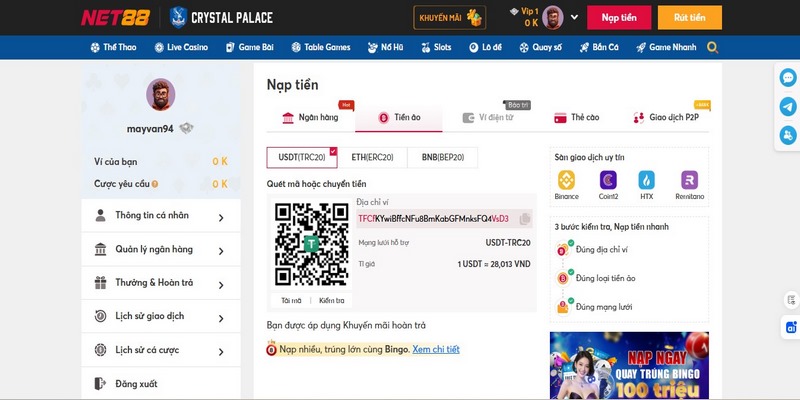Viewport: 800px width, 400px height.
Task: Click Tải mã under the QR code
Action: 291,301
